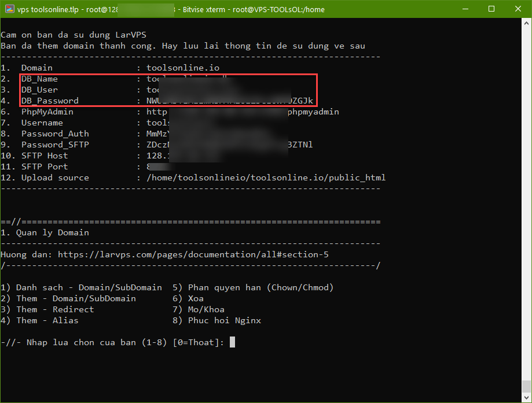532x403 pixels.
Task: Close the Bitvise xterm window
Action: 518,9
